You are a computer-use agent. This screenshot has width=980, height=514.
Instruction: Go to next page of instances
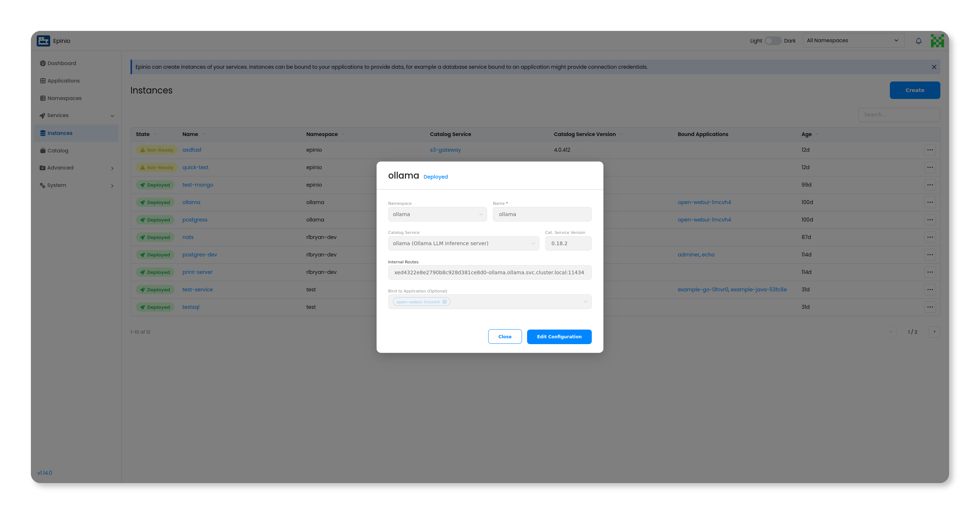point(934,332)
